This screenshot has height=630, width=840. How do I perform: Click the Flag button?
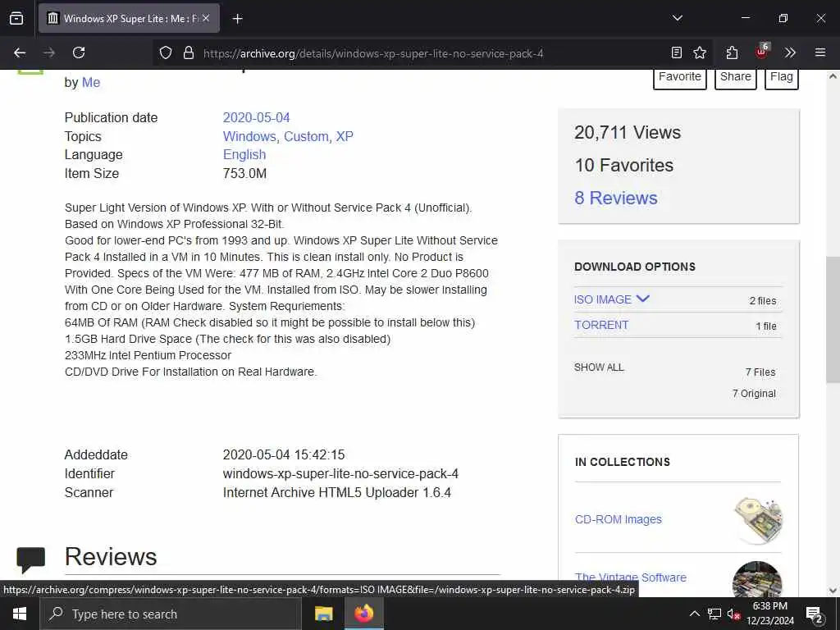click(x=782, y=78)
